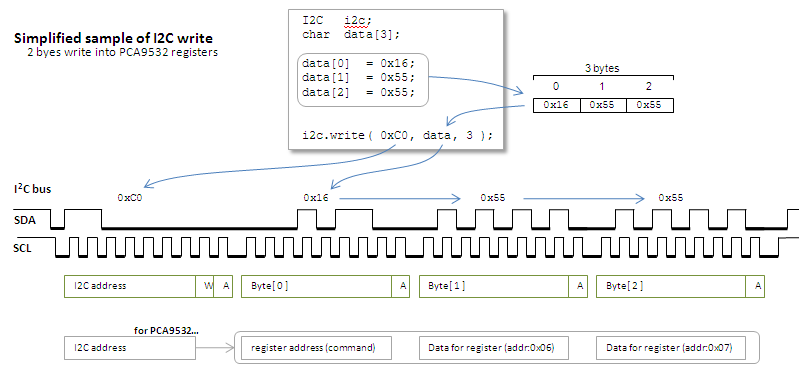Image resolution: width=799 pixels, height=371 pixels.
Task: Click the Byte[ 2 ] box
Action: (x=671, y=286)
